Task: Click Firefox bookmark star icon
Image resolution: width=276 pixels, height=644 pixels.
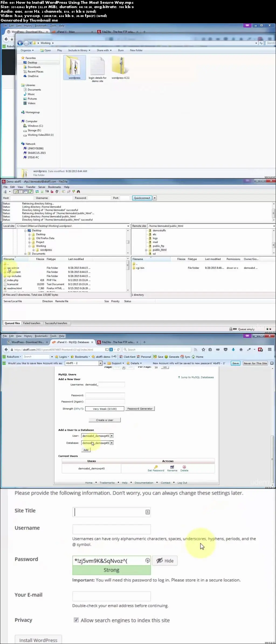Action: 203,350
